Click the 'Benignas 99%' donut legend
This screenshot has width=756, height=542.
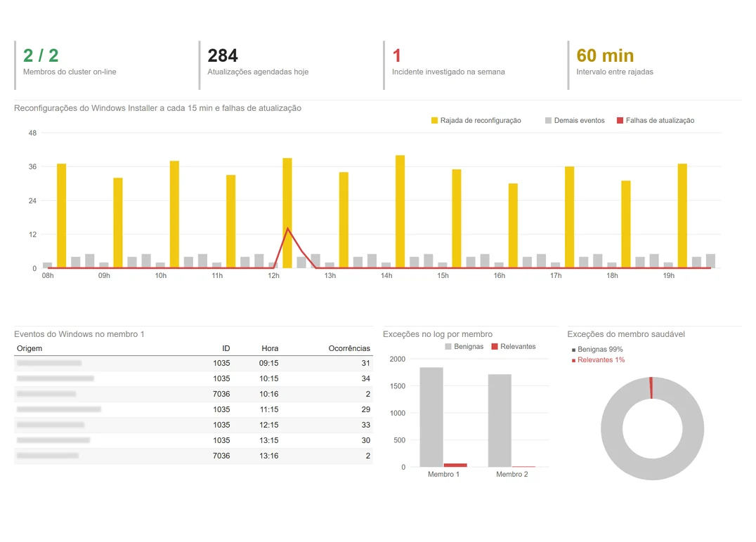pos(597,350)
